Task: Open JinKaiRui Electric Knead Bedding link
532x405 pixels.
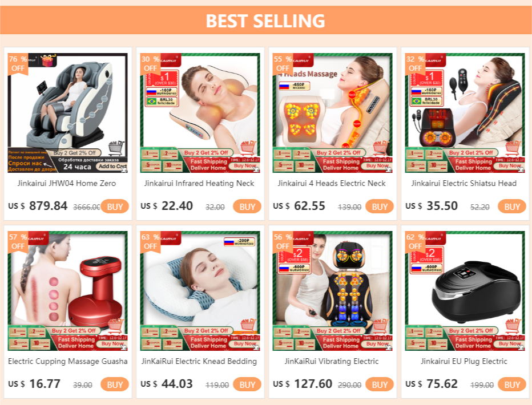Action: (x=199, y=361)
